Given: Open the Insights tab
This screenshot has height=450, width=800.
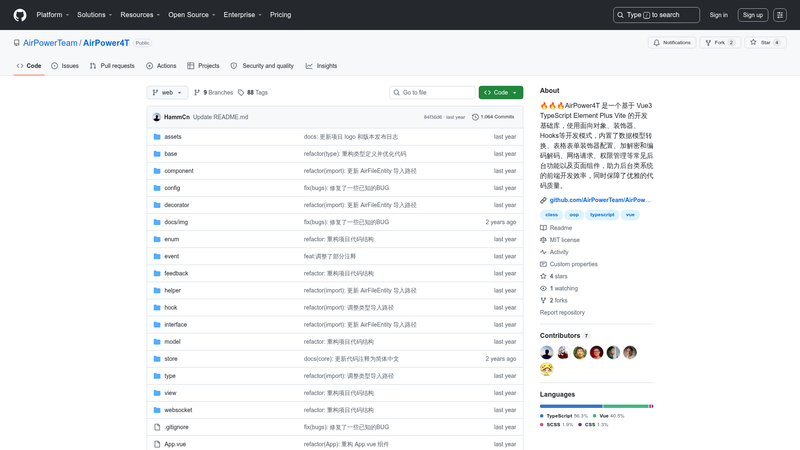Looking at the screenshot, I should point(321,66).
